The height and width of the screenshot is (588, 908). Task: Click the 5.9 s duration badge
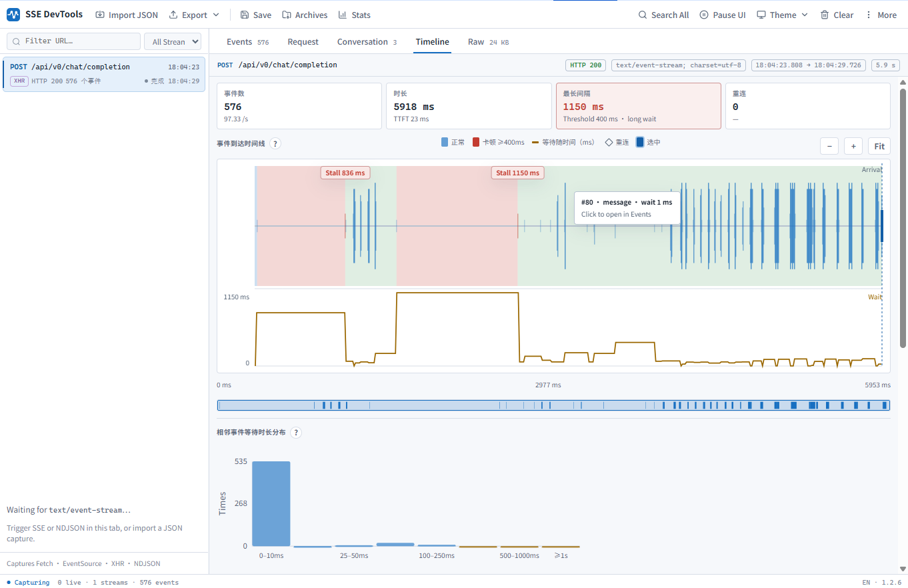click(885, 65)
